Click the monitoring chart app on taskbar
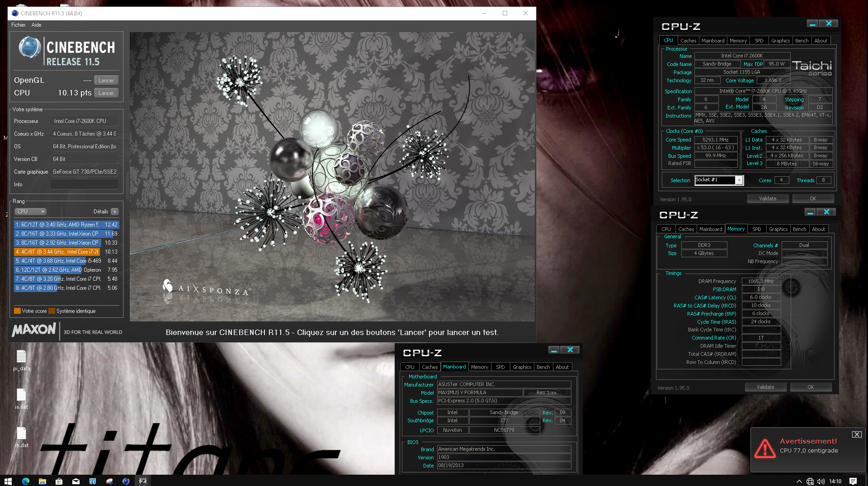The image size is (868, 486). (92, 481)
